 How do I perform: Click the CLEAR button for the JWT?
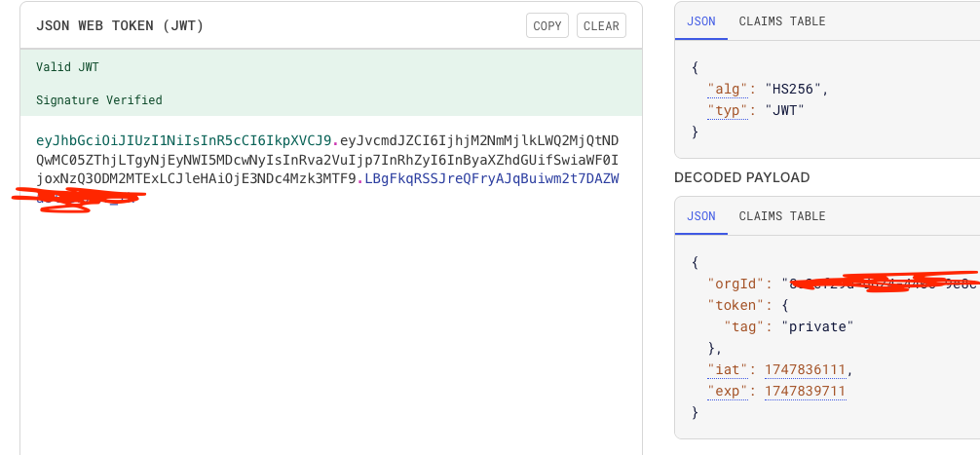point(601,25)
